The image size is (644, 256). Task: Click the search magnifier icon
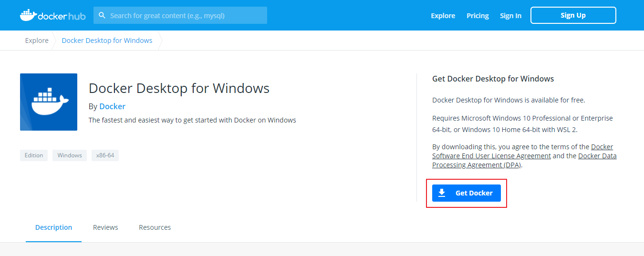click(x=102, y=15)
